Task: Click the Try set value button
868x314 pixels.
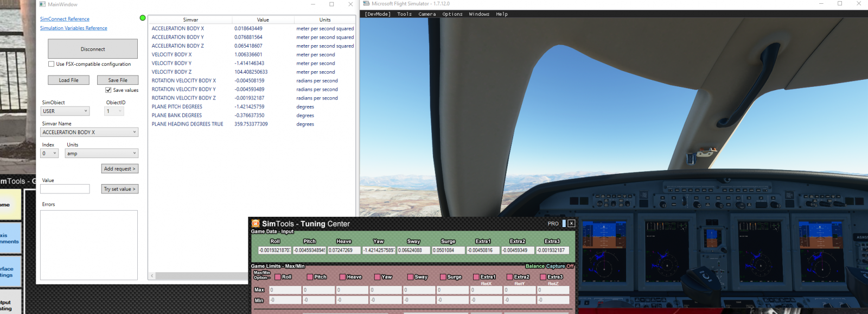Action: pyautogui.click(x=120, y=189)
